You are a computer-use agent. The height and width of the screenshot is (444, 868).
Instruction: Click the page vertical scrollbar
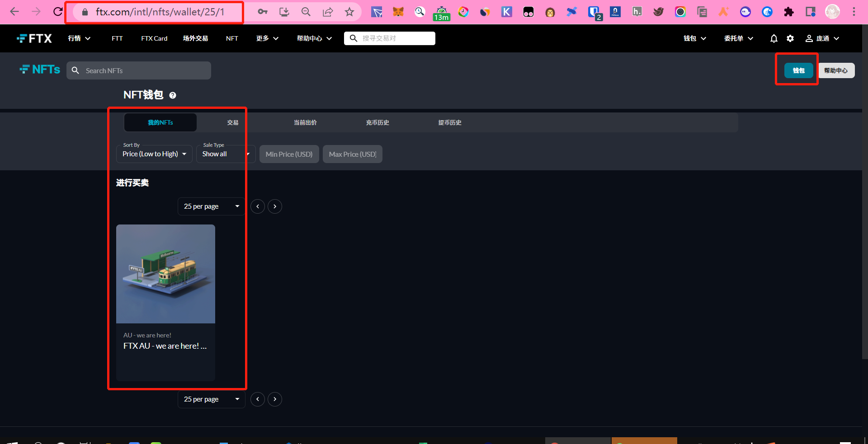point(865,192)
